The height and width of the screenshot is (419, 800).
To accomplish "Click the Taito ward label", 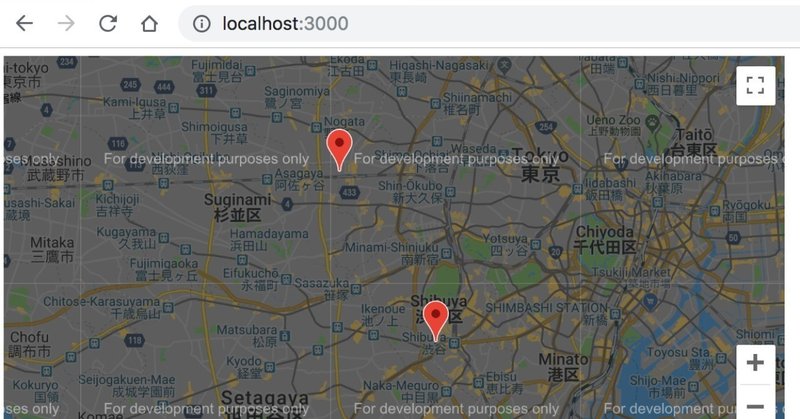I will pos(693,142).
